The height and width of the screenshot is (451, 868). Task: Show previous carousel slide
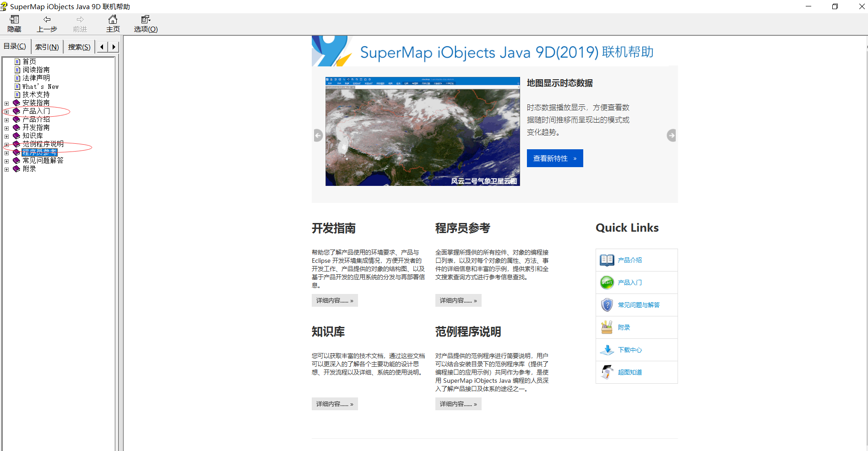(318, 136)
